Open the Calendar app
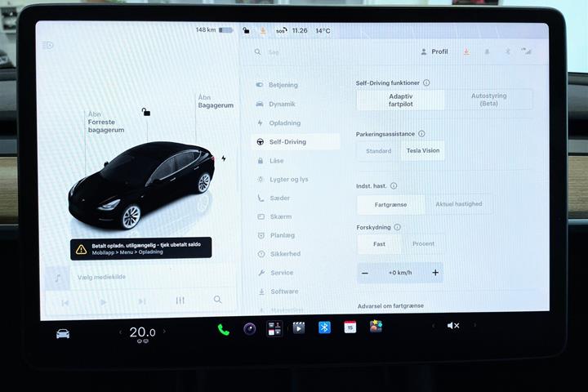Image resolution: width=588 pixels, height=392 pixels. point(350,327)
